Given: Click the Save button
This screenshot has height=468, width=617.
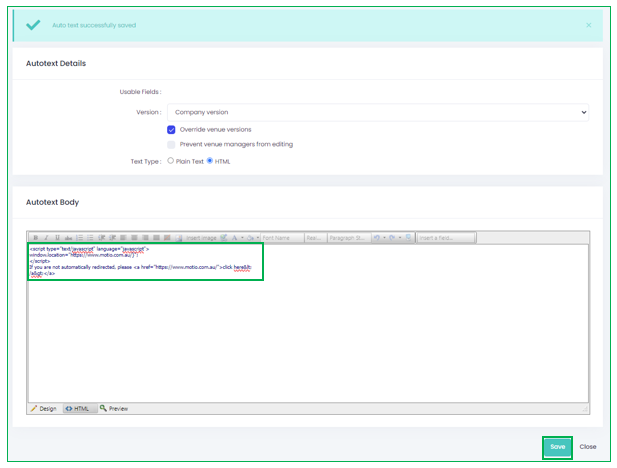Looking at the screenshot, I should coord(558,447).
